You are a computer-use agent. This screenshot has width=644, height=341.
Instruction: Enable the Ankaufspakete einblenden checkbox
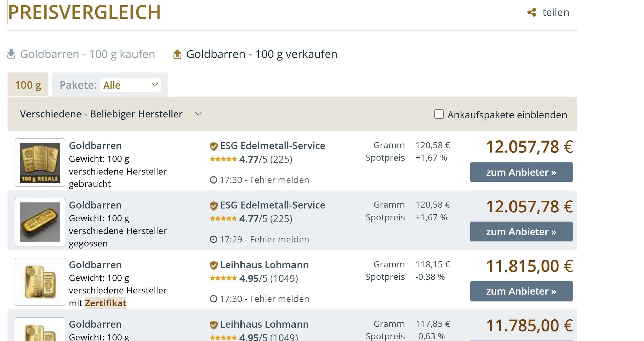click(x=439, y=114)
